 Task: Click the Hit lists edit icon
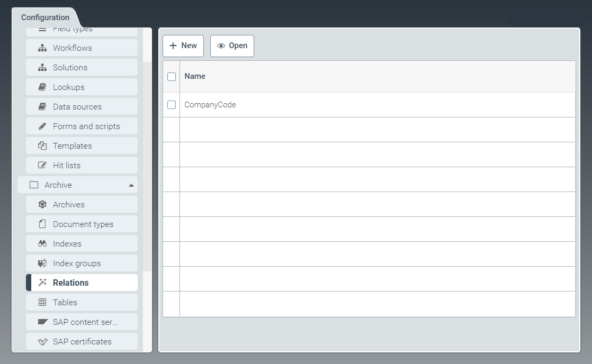[x=42, y=166]
